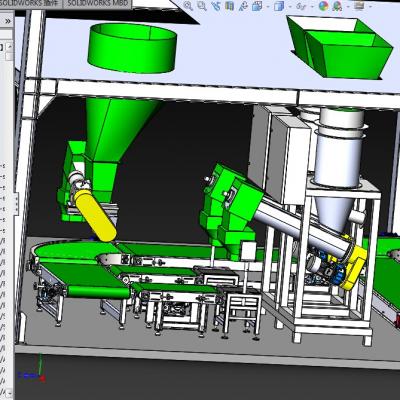
Task: Click the Edit Appearance color sphere
Action: click(324, 6)
